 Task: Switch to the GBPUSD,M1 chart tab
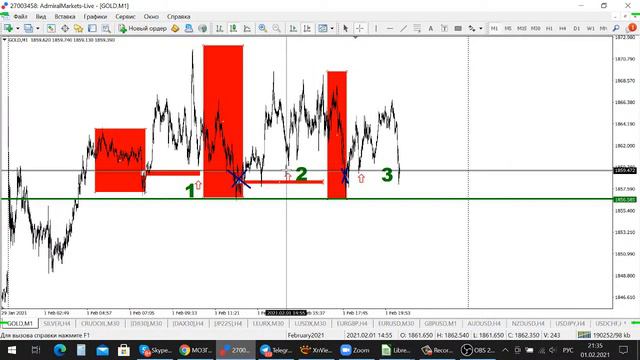pyautogui.click(x=440, y=324)
